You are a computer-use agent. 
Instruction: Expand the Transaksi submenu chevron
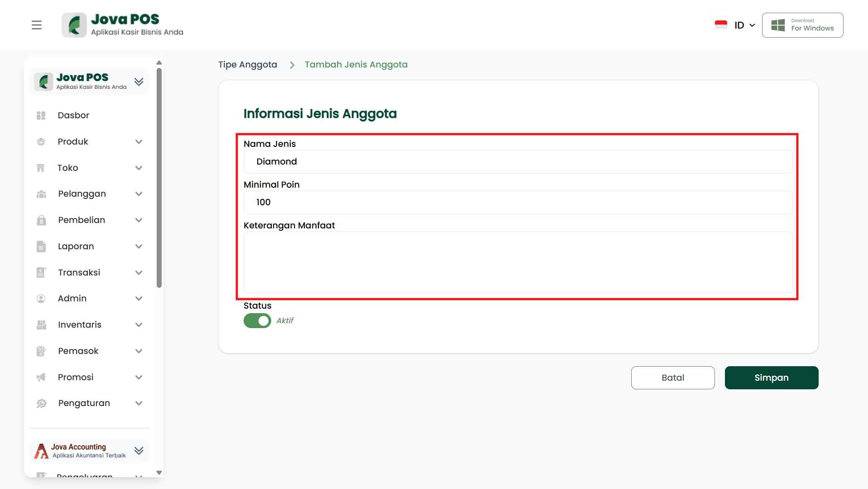coord(139,273)
